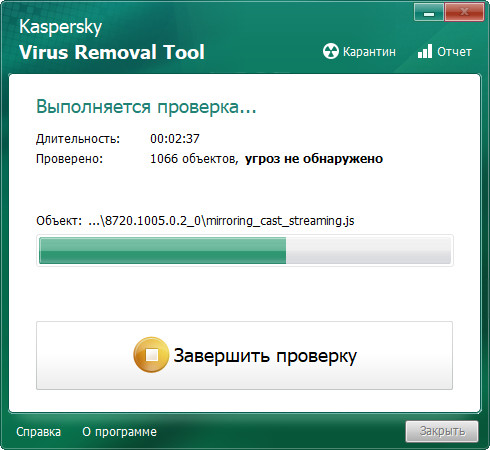Click the green scan progress bar
The image size is (490, 450).
(245, 250)
